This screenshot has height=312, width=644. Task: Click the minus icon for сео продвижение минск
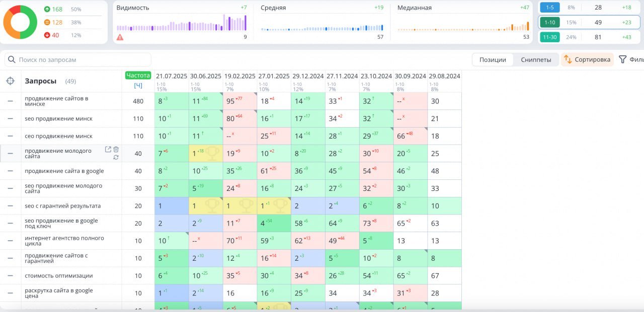(10, 136)
